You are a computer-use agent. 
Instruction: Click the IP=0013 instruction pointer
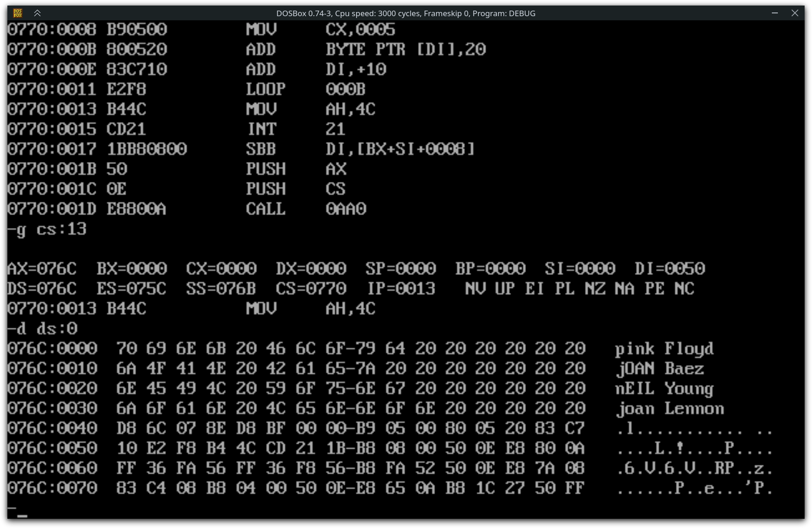pos(401,288)
